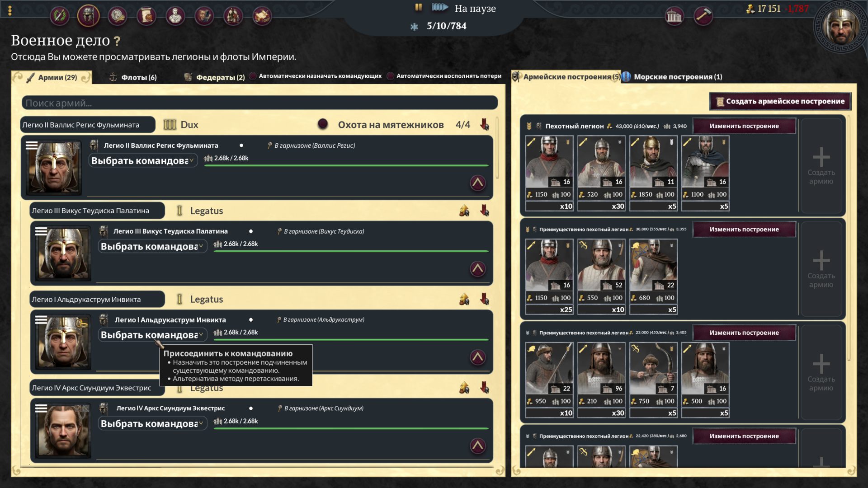Toggle Автоматически восполнять потери
The width and height of the screenshot is (868, 488).
(391, 76)
